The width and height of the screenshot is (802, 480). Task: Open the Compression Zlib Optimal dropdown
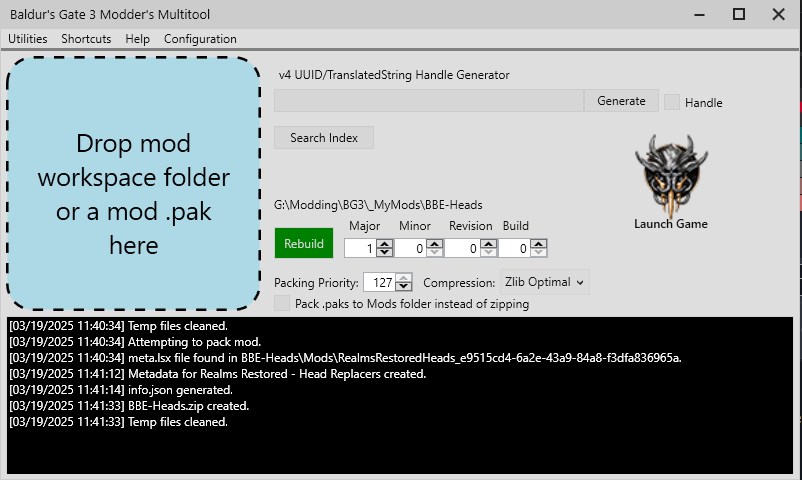click(544, 282)
